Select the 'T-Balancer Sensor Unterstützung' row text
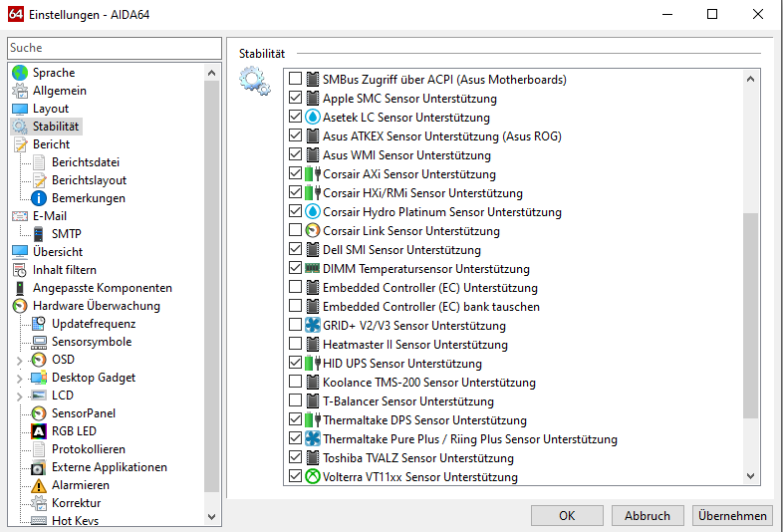Screen dimensions: 783x532 click(408, 401)
